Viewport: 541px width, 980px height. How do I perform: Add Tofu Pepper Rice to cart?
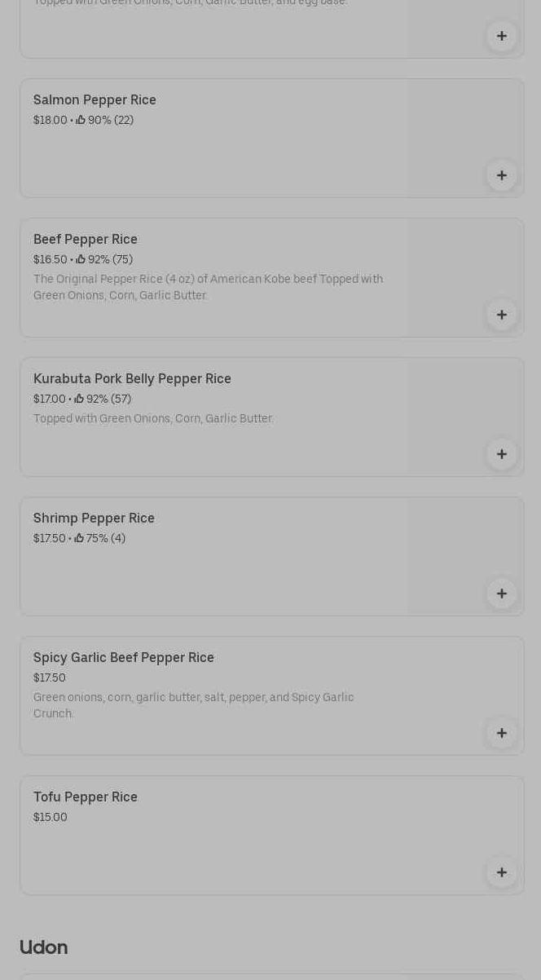click(x=501, y=872)
